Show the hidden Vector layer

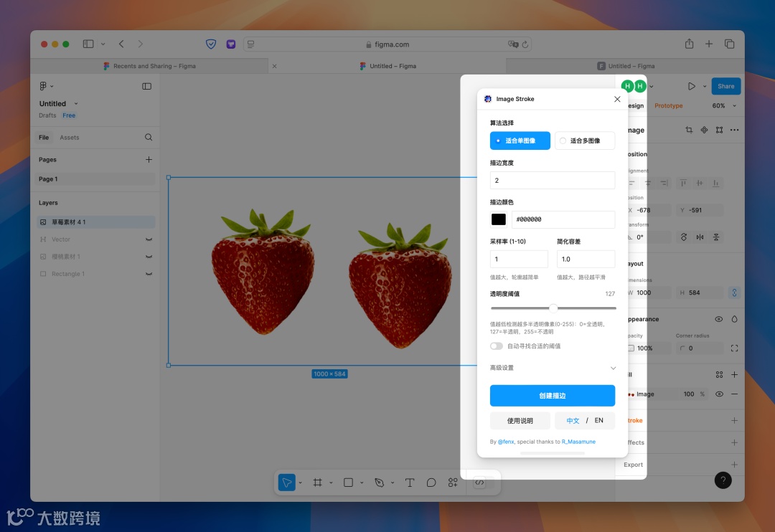click(149, 239)
